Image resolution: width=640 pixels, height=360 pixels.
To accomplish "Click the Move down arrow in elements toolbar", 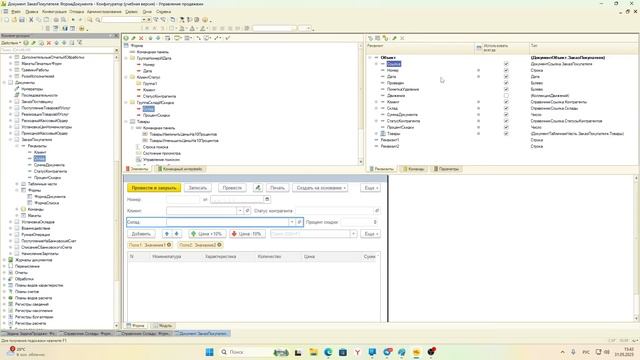I will click(x=158, y=38).
